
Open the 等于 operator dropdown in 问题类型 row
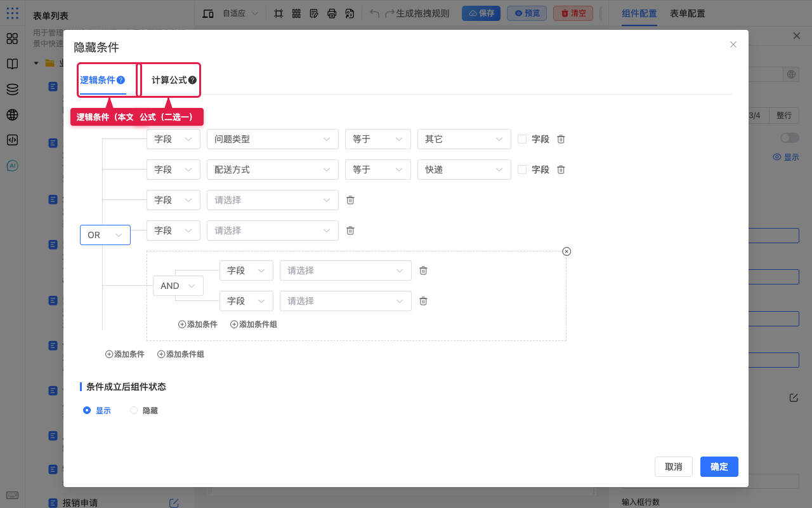tap(378, 139)
